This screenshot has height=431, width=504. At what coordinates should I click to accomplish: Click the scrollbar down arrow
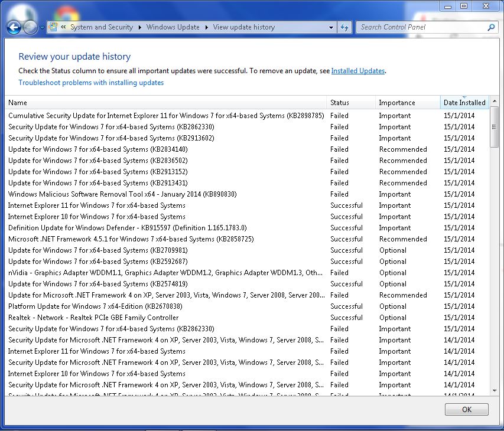click(495, 390)
